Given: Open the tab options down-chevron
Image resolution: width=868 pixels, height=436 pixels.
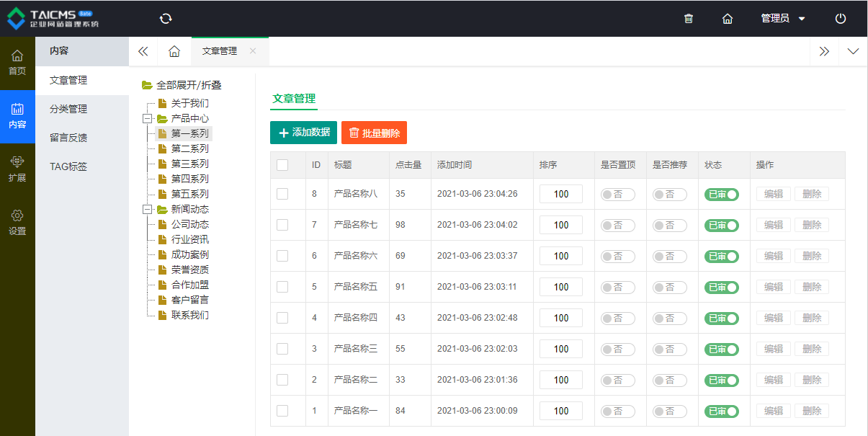Looking at the screenshot, I should pos(853,51).
